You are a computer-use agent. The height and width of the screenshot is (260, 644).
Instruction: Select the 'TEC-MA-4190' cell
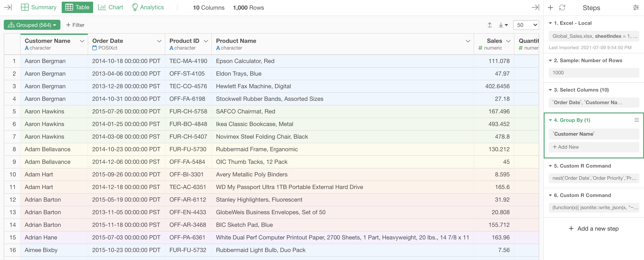tap(188, 61)
